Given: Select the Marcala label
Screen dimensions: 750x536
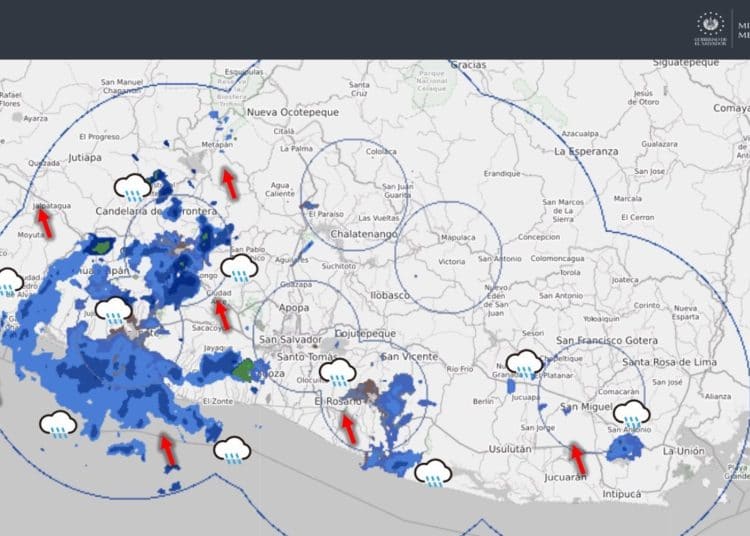Looking at the screenshot, I should point(628,198).
